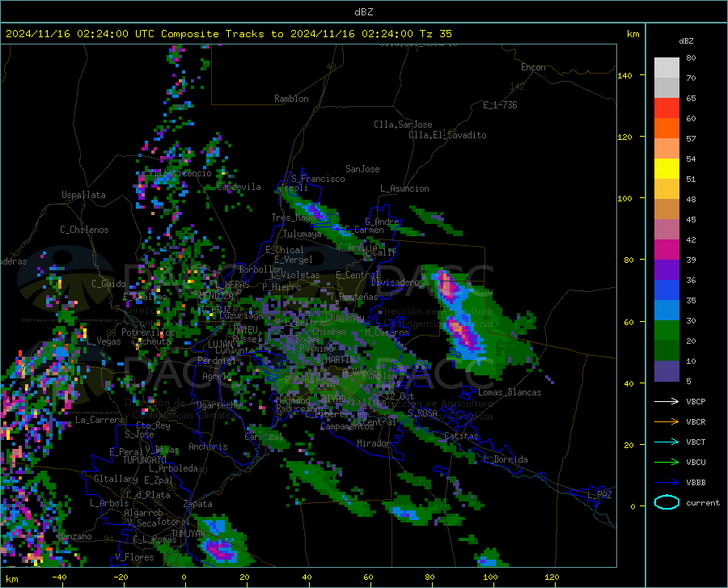Click the cyan 'current' ellipse legend icon
The image size is (728, 588).
[667, 502]
